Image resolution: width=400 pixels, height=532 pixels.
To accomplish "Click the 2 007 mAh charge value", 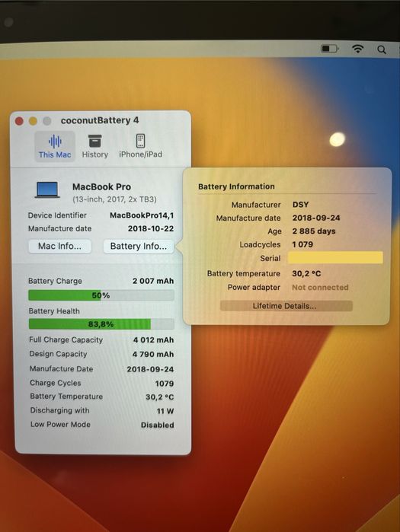I will 153,281.
